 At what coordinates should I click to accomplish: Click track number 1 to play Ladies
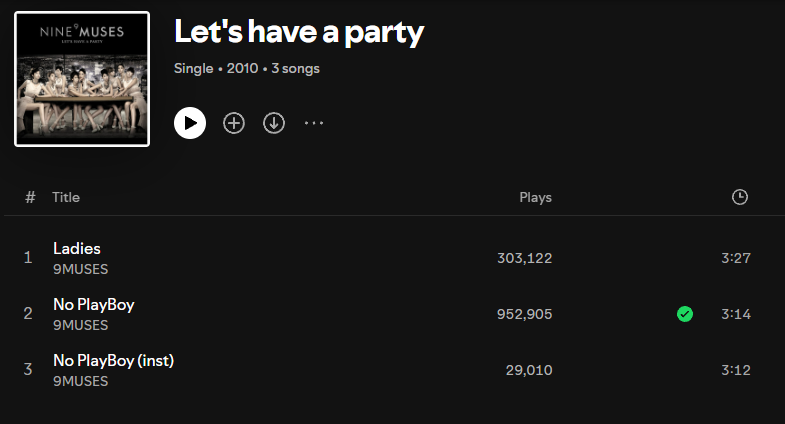pos(28,258)
